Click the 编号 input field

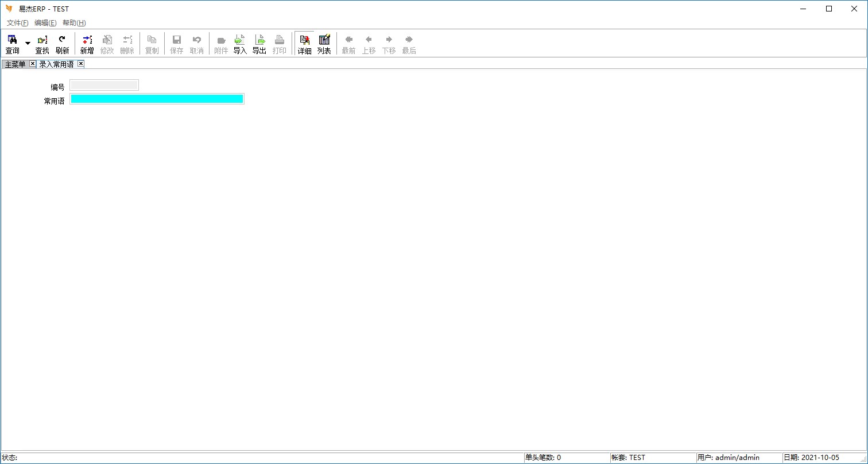click(104, 86)
